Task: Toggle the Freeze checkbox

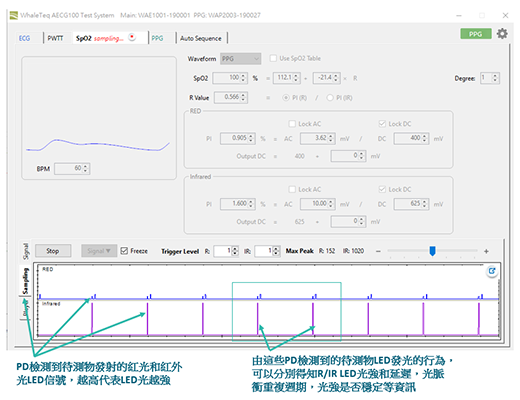Action: (x=124, y=251)
